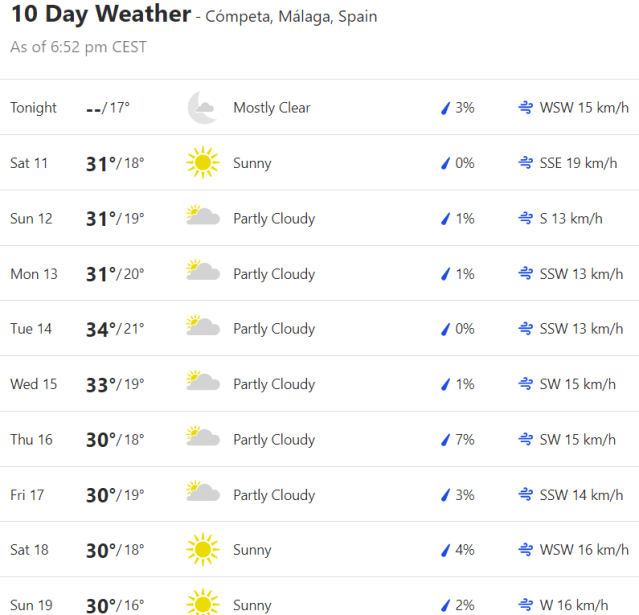Click the Mostly Clear description text
The width and height of the screenshot is (639, 615).
tap(272, 107)
